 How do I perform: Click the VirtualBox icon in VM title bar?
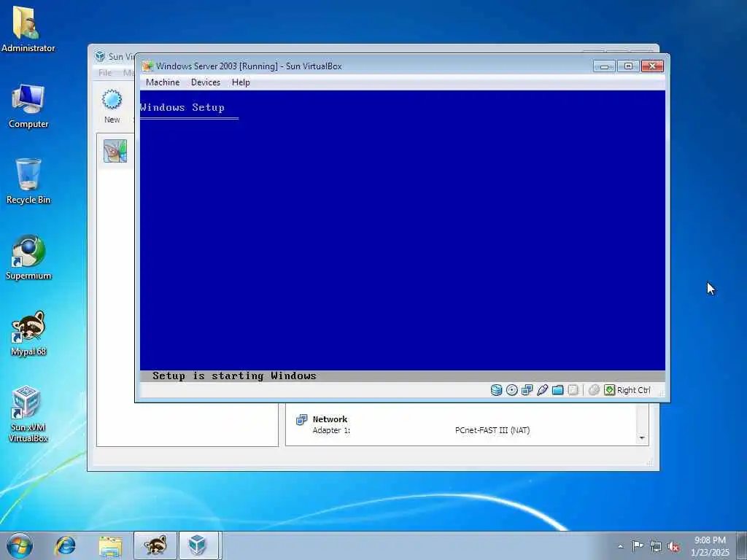click(x=147, y=66)
